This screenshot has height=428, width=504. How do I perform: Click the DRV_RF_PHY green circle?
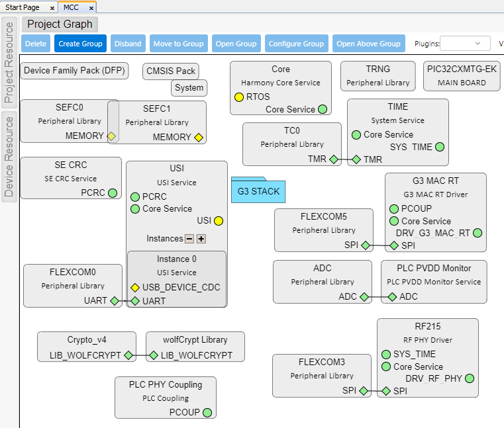tap(470, 378)
